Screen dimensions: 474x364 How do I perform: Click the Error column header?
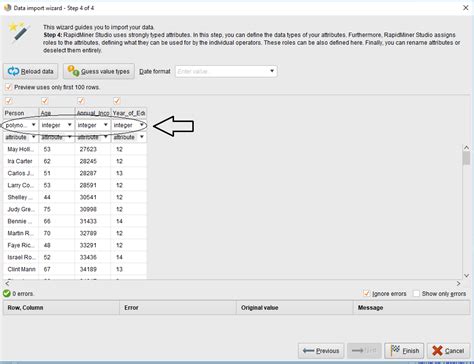178,308
